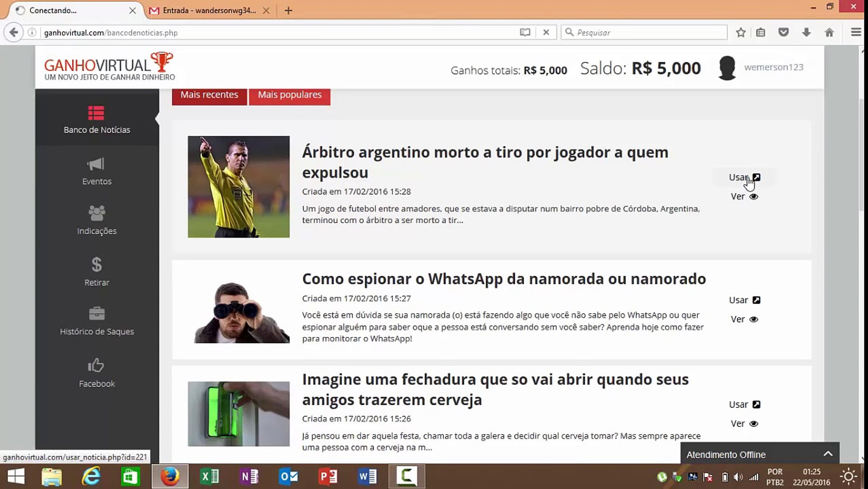Switch to Mais populares tab
This screenshot has width=868, height=489.
(290, 95)
